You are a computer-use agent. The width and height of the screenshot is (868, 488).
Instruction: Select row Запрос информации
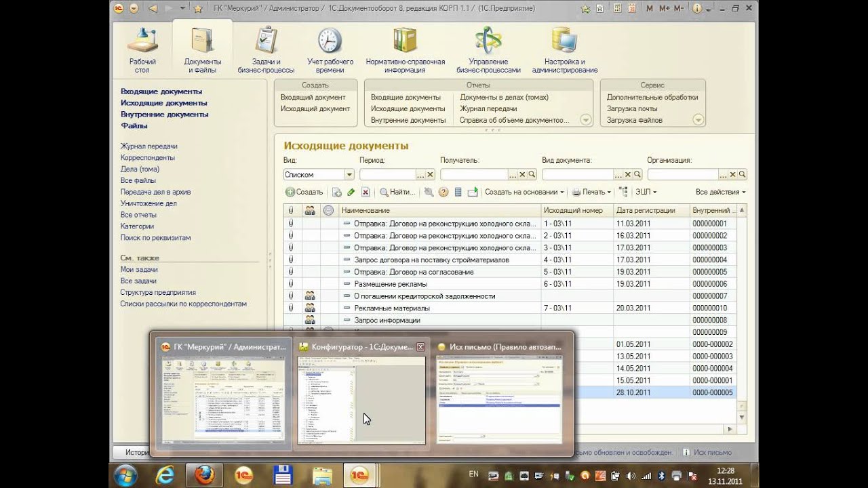[x=510, y=320]
